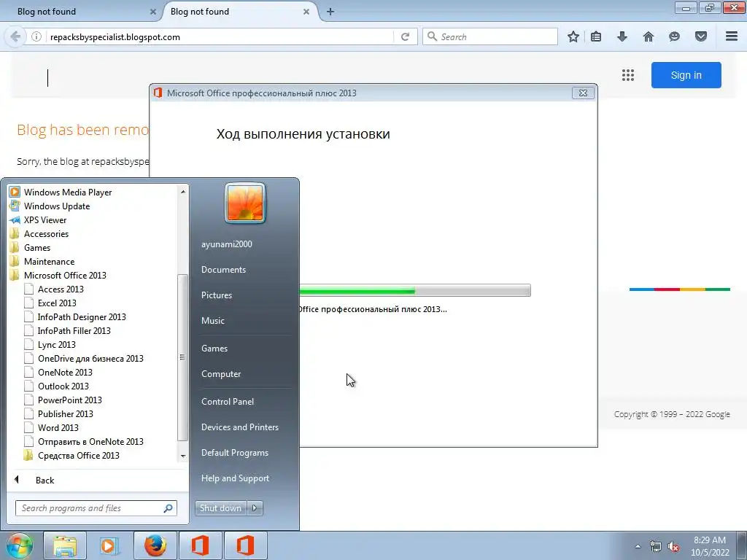Launch Windows Media Player from the taskbar
The width and height of the screenshot is (747, 560).
[109, 545]
